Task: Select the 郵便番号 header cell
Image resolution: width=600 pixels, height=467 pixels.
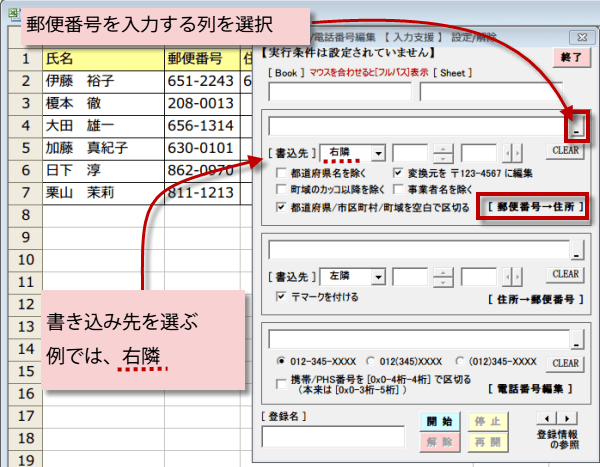Action: pos(202,59)
